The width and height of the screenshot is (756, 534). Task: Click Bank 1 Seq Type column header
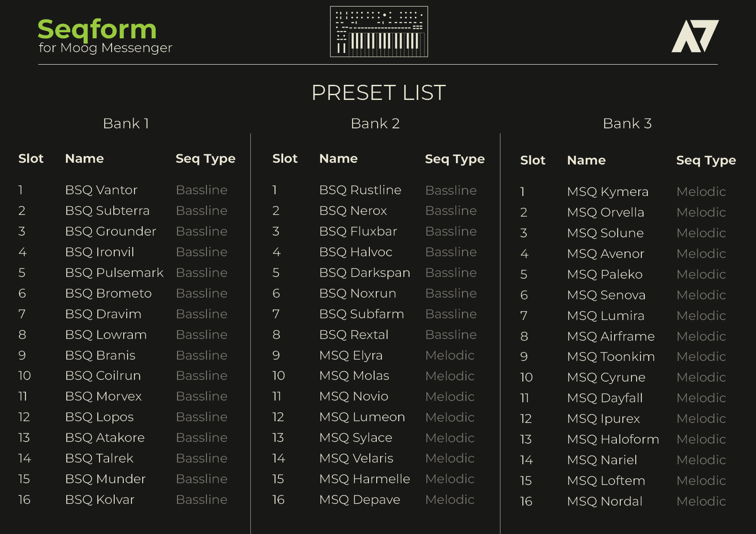205,159
